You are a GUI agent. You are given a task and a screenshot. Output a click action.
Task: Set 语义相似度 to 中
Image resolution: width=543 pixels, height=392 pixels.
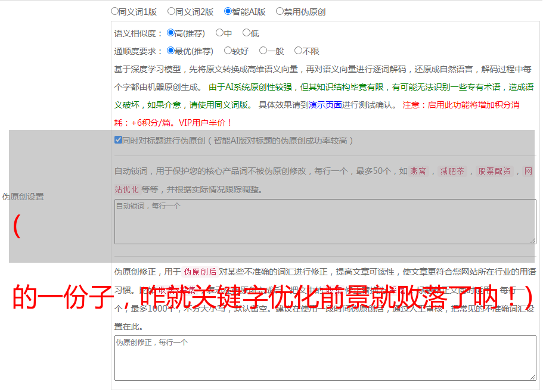tap(219, 33)
